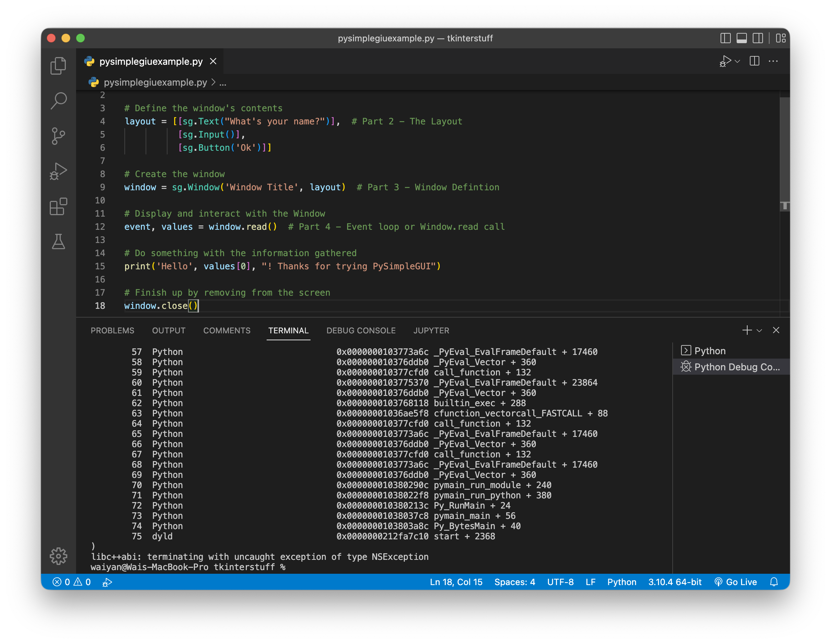Switch to the DEBUG CONSOLE tab
Screen dimensions: 831x644
361,330
